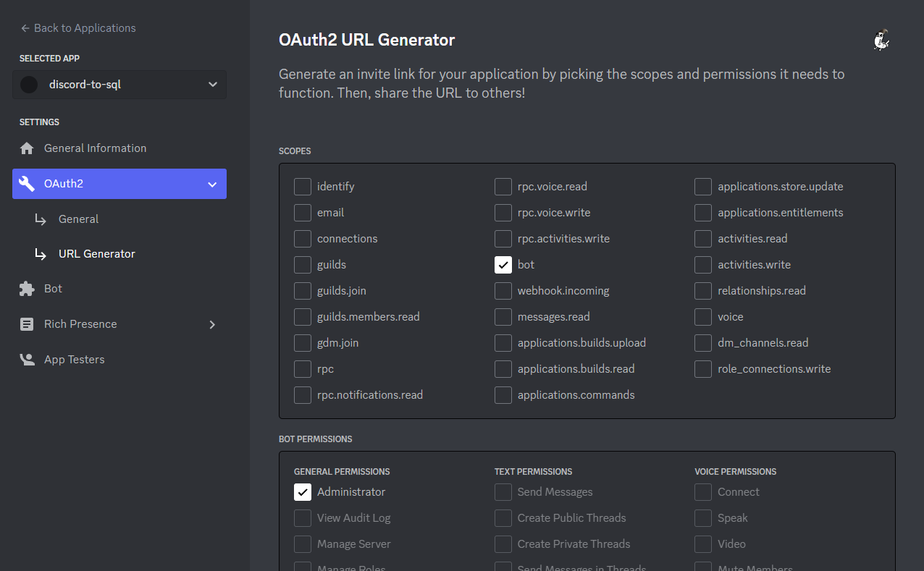Click the Back to Applications link
The height and width of the screenshot is (571, 924).
[x=84, y=28]
